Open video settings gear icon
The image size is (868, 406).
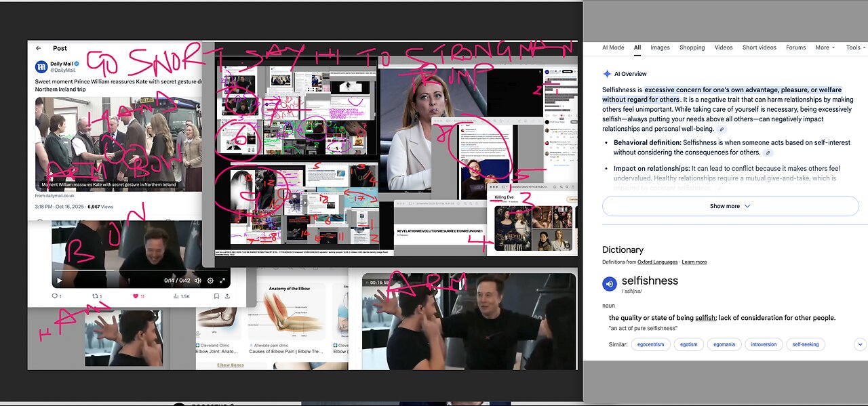click(210, 280)
